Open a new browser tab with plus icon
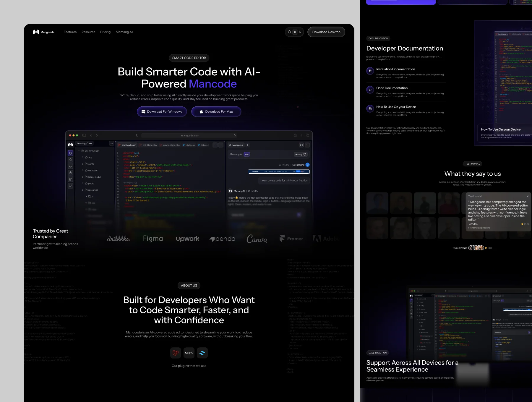This screenshot has height=402, width=532. tap(301, 135)
